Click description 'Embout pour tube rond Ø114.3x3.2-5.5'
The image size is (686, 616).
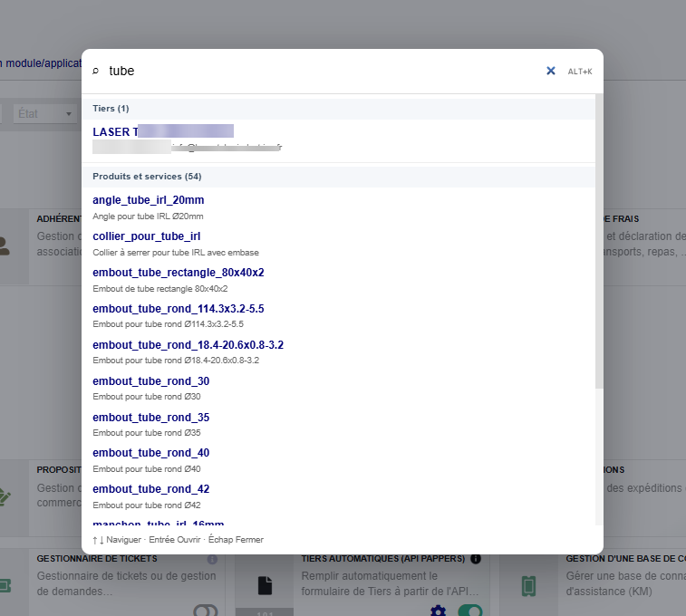[x=168, y=324]
